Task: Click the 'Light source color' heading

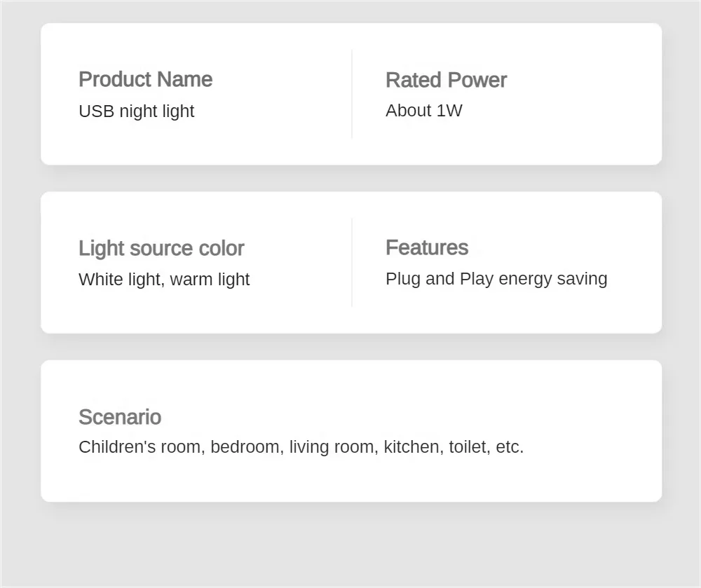Action: point(161,248)
